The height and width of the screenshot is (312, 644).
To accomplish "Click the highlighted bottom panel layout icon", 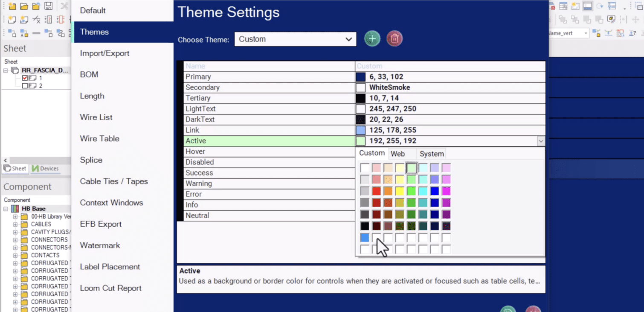I will [x=588, y=6].
